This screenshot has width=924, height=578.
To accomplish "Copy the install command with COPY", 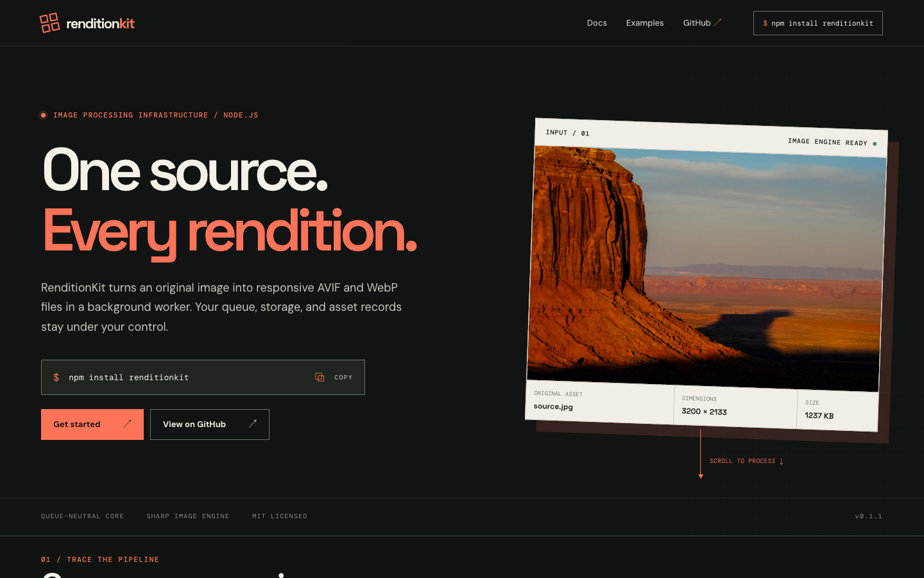I will coord(334,378).
